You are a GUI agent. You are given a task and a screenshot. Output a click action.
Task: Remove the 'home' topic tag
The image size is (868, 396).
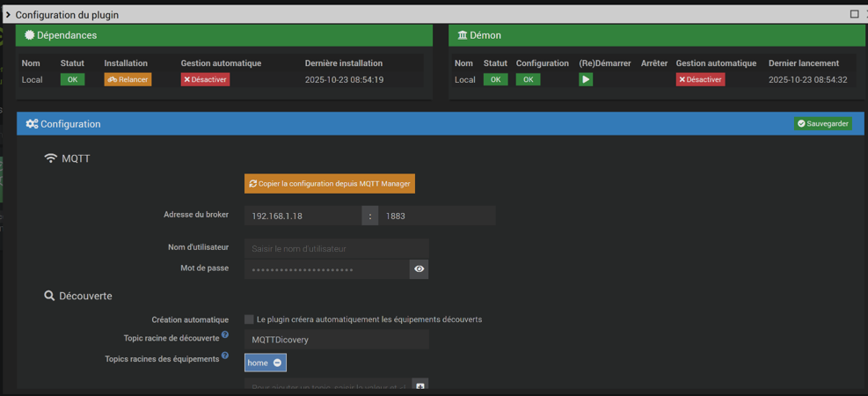click(277, 363)
